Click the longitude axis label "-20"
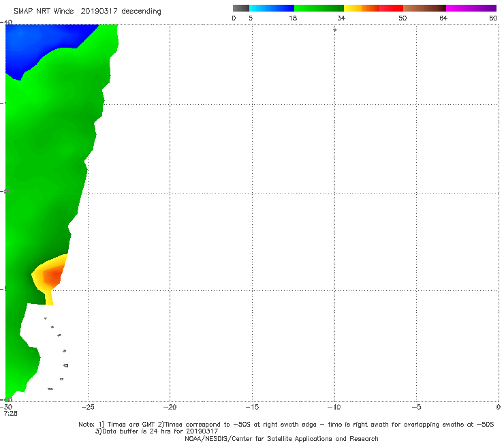Screen dimensions: 504x443 pos(170,407)
